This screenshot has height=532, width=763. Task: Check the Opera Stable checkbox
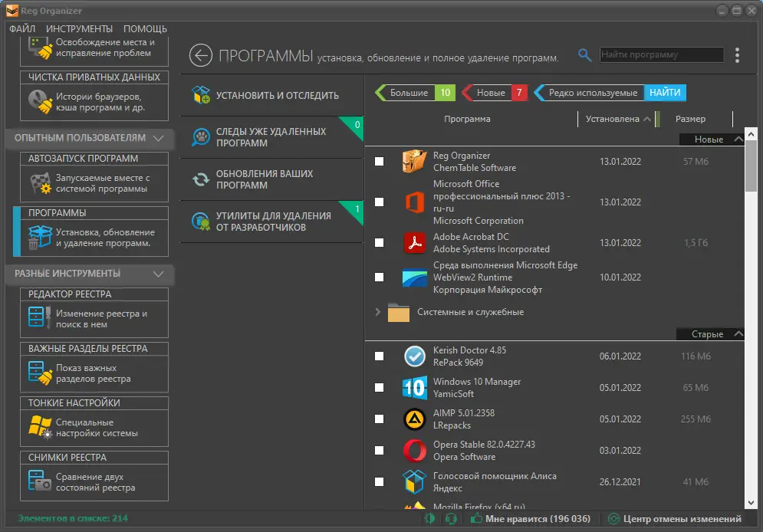pyautogui.click(x=379, y=450)
